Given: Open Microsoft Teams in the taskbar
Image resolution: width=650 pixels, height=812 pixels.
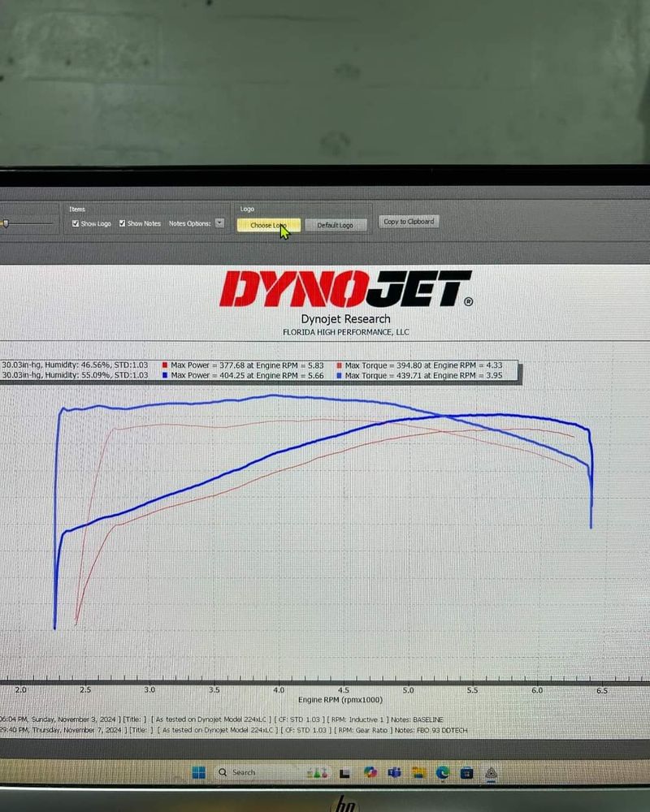Looking at the screenshot, I should (395, 772).
